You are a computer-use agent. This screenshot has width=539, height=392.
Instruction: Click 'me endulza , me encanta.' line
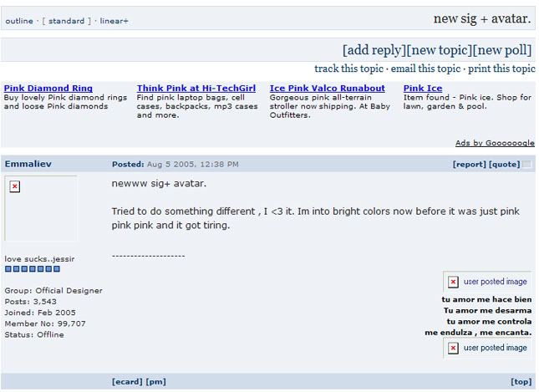point(478,333)
